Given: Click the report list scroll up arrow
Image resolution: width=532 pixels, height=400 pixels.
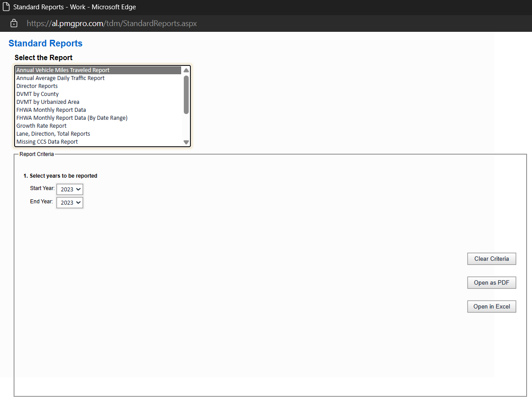Looking at the screenshot, I should tap(186, 70).
